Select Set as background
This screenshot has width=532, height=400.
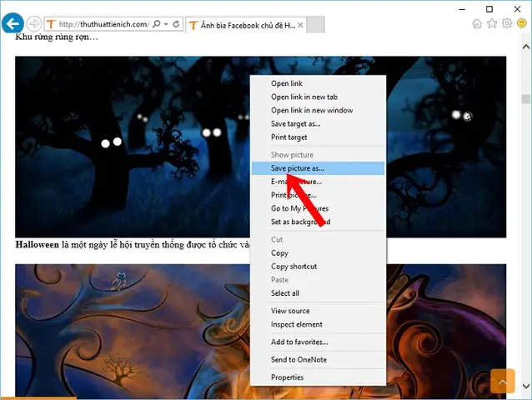pyautogui.click(x=318, y=222)
